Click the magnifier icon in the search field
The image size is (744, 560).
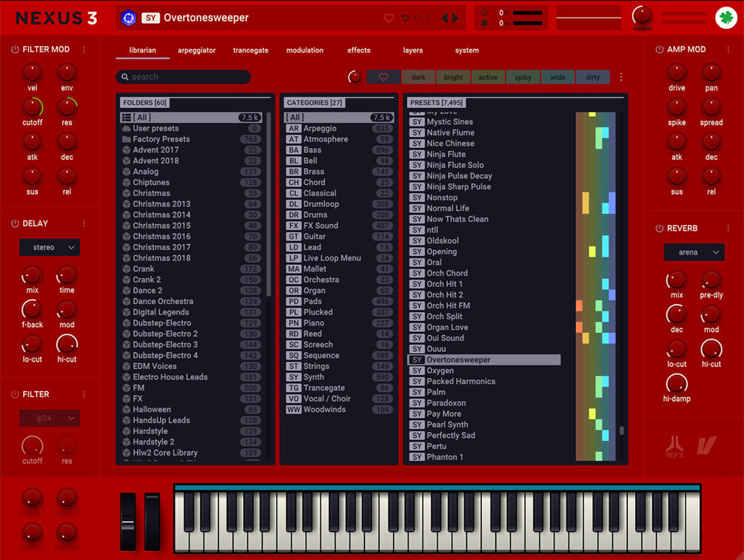pyautogui.click(x=125, y=77)
